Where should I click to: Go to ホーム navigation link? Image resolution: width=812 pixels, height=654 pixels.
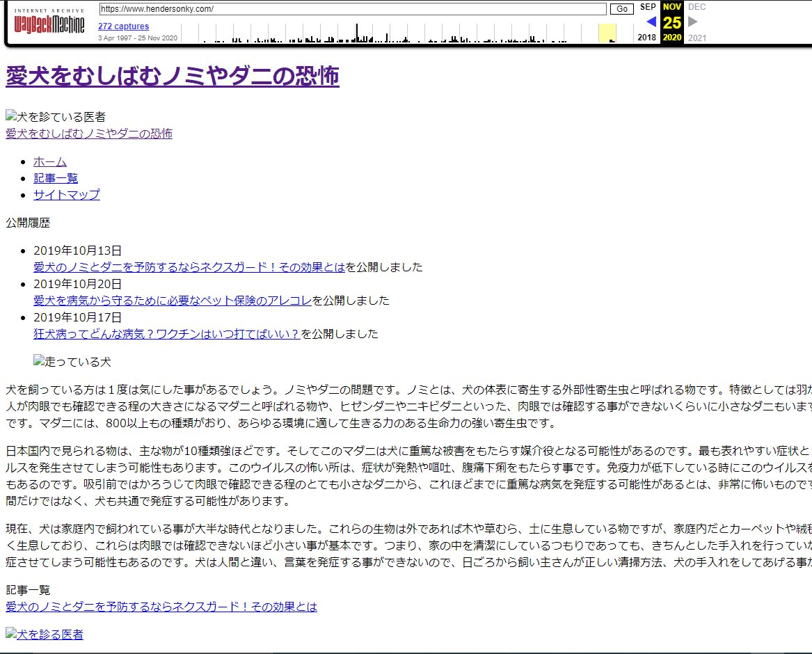(x=50, y=161)
